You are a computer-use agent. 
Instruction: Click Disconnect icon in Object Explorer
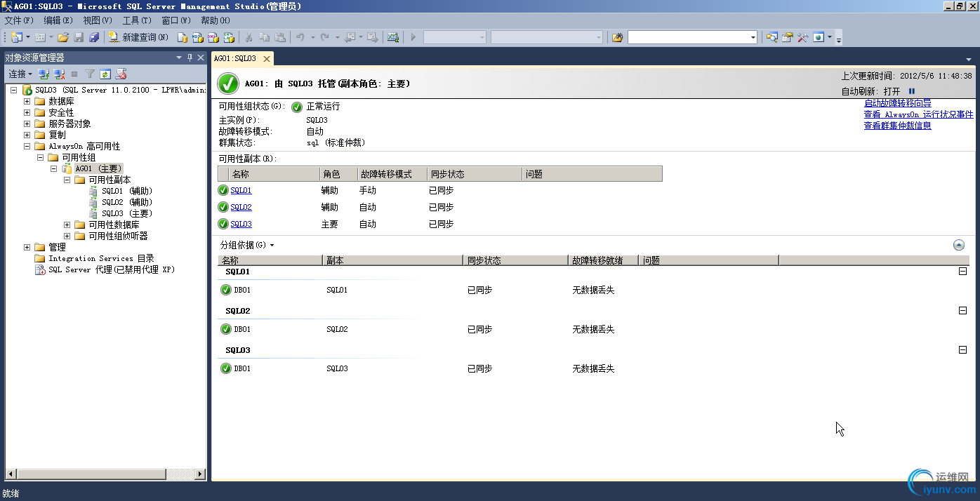(59, 74)
